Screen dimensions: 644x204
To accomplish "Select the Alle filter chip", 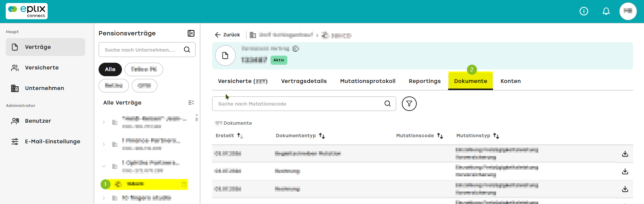I will (110, 69).
